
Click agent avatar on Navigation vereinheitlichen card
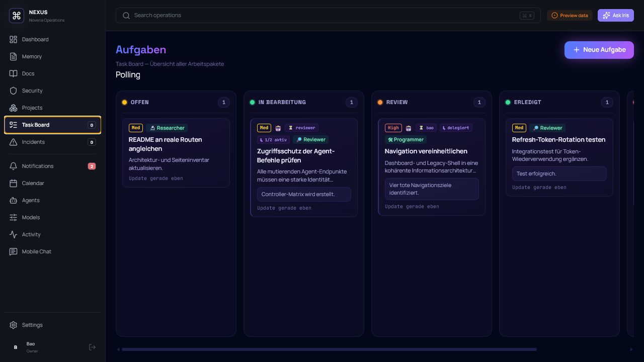pos(409,128)
